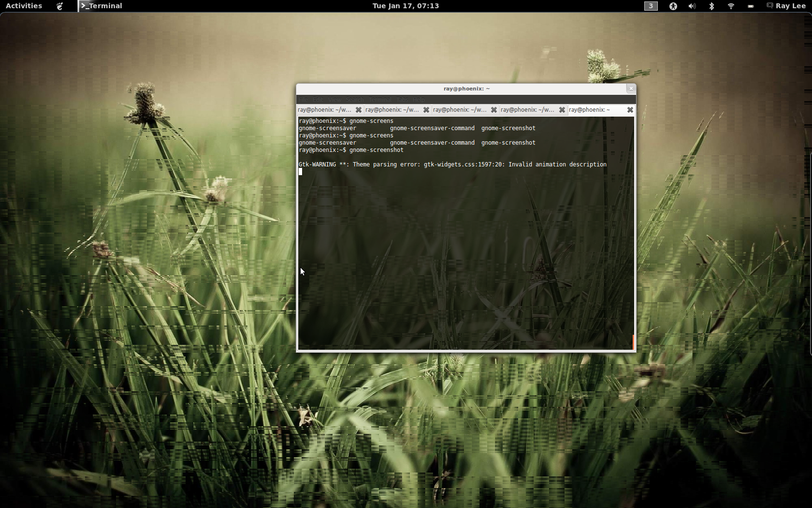
Task: Open the Activities overview
Action: (x=24, y=6)
